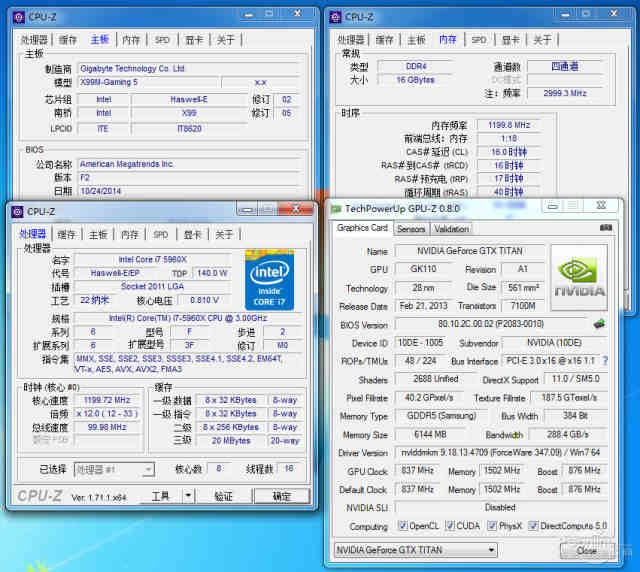Click the GPU-Z screenshot camera icon
This screenshot has width=640, height=572.
pos(606,228)
